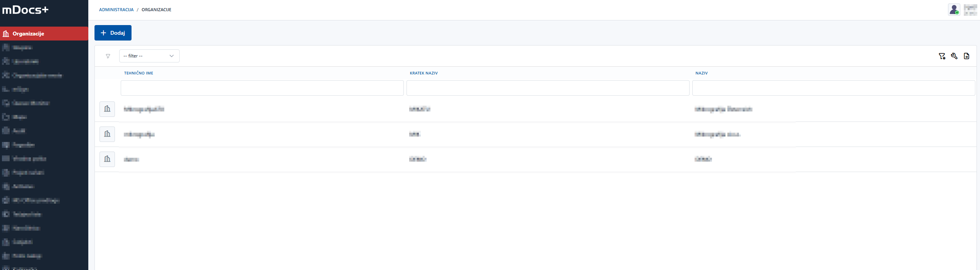This screenshot has height=270, width=980.
Task: Go to Administracija breadcrumb link
Action: click(x=116, y=10)
